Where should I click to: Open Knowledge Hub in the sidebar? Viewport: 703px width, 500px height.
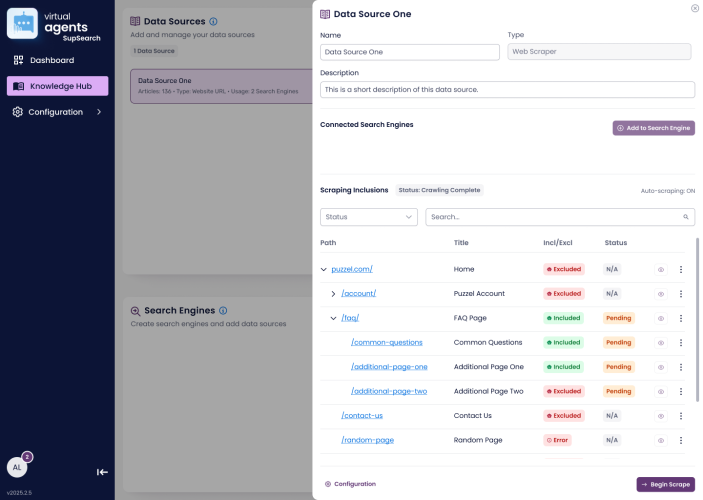(x=57, y=86)
